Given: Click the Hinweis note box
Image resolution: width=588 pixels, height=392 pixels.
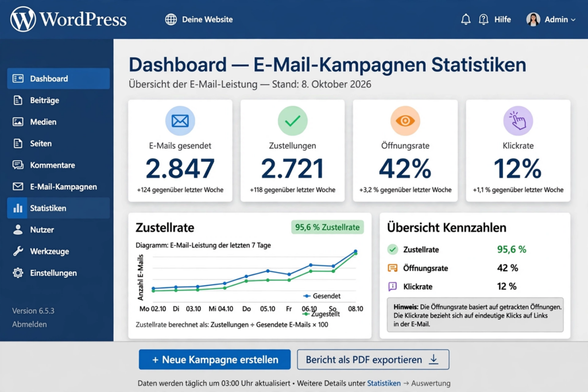Looking at the screenshot, I should (475, 315).
